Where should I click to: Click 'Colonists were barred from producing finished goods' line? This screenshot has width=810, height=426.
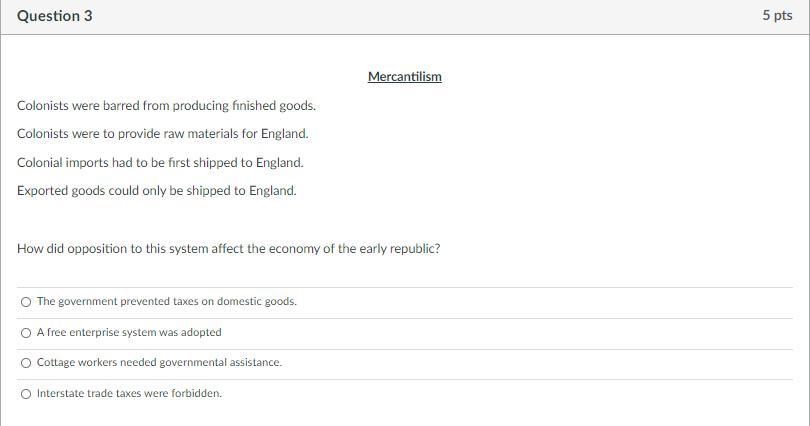(x=166, y=105)
